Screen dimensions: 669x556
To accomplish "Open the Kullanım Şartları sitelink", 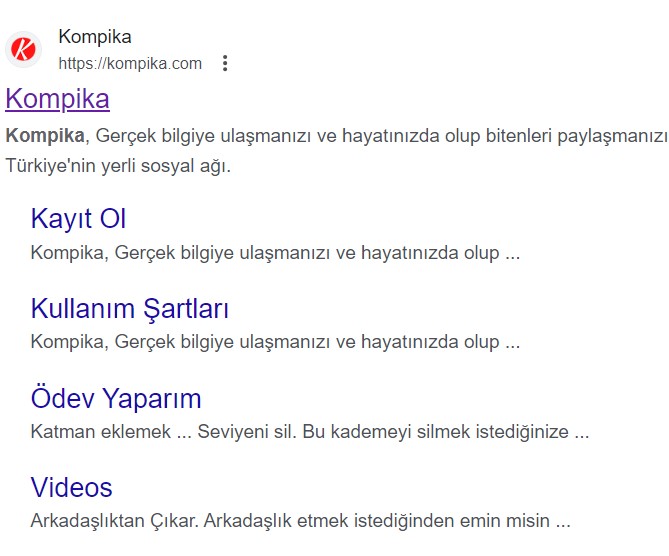I will (130, 309).
